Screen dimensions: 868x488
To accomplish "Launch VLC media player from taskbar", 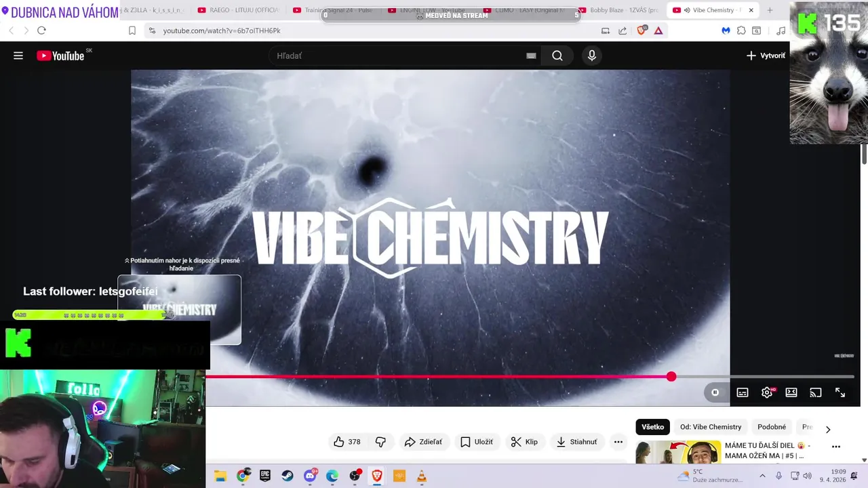I will coord(421,476).
